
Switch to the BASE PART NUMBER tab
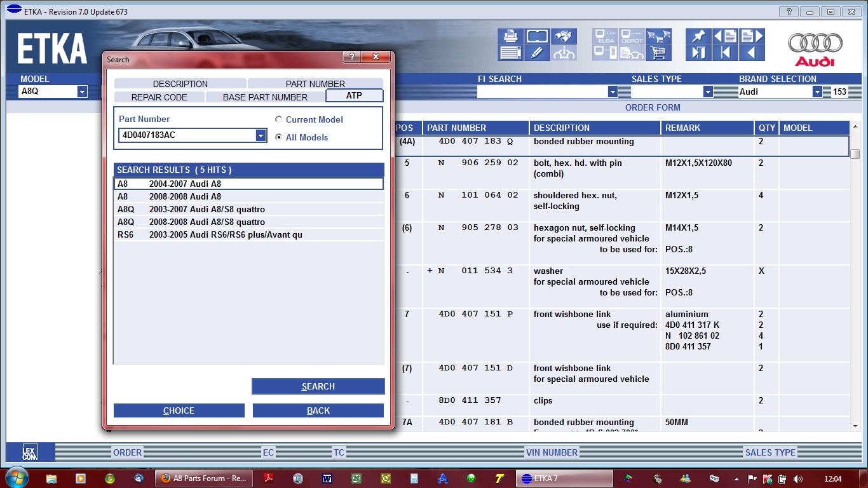coord(265,97)
